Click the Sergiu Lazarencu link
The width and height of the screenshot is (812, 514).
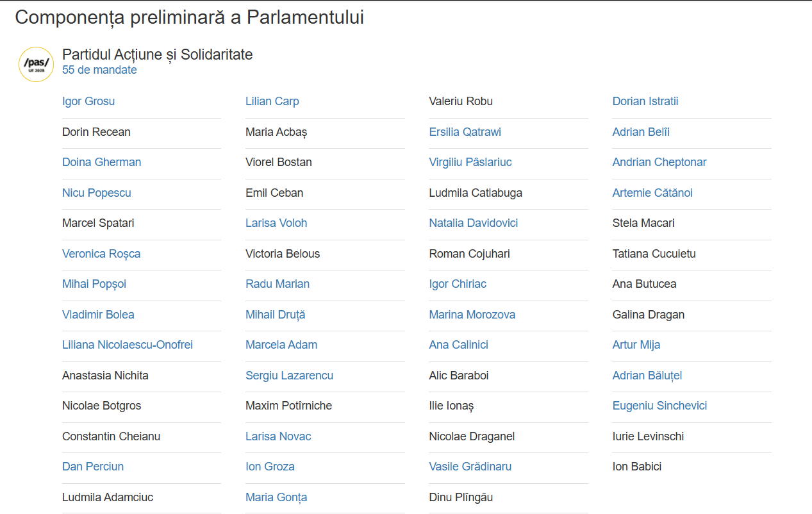290,376
